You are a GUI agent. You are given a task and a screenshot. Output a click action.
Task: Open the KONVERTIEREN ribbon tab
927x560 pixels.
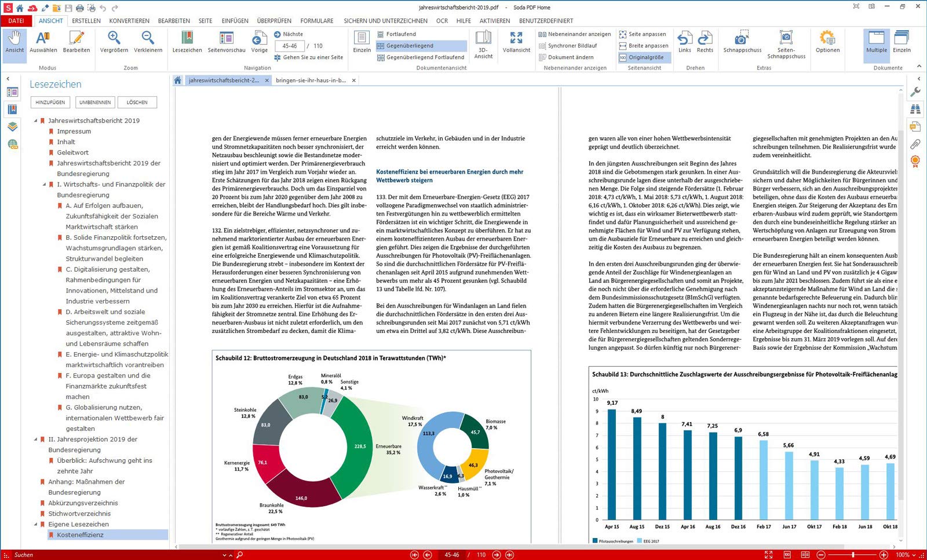click(x=129, y=21)
